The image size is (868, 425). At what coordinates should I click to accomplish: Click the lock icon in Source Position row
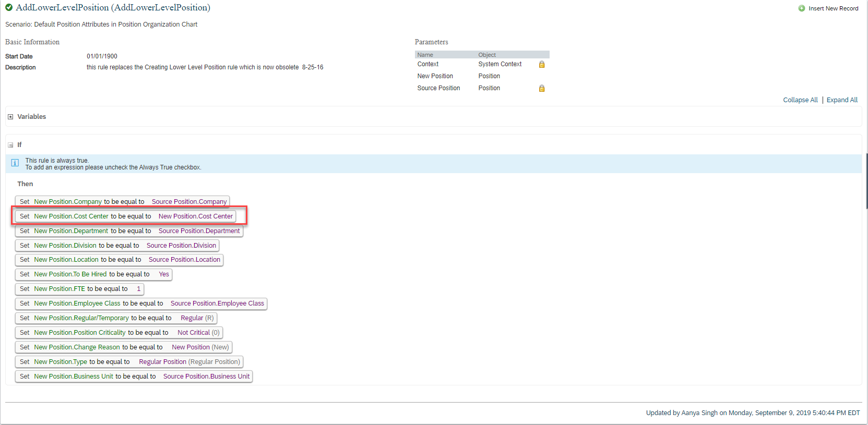pyautogui.click(x=542, y=88)
